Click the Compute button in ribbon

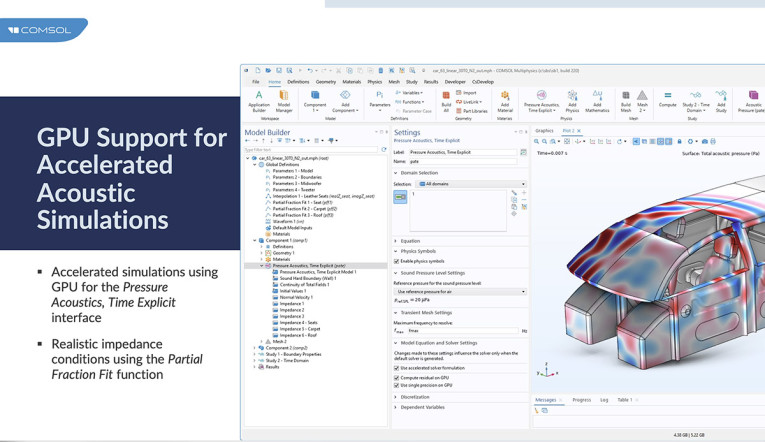[x=667, y=99]
